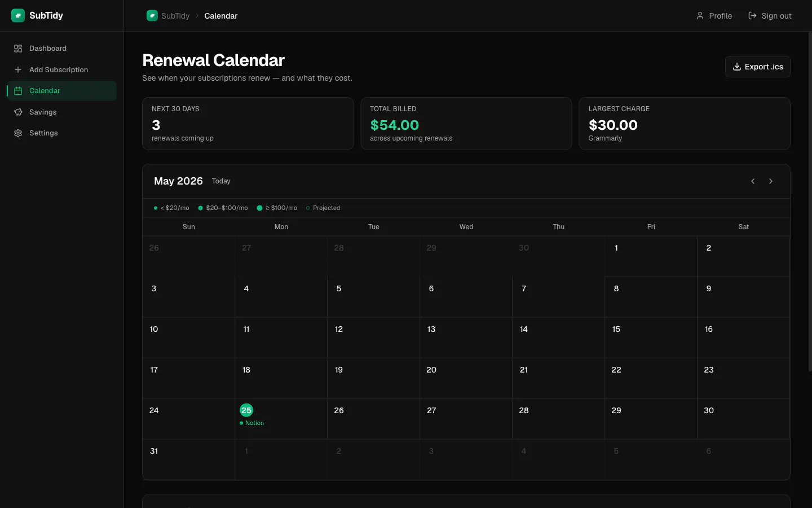This screenshot has height=508, width=812.
Task: Click the ≥ $100/mo legend dot
Action: (259, 208)
